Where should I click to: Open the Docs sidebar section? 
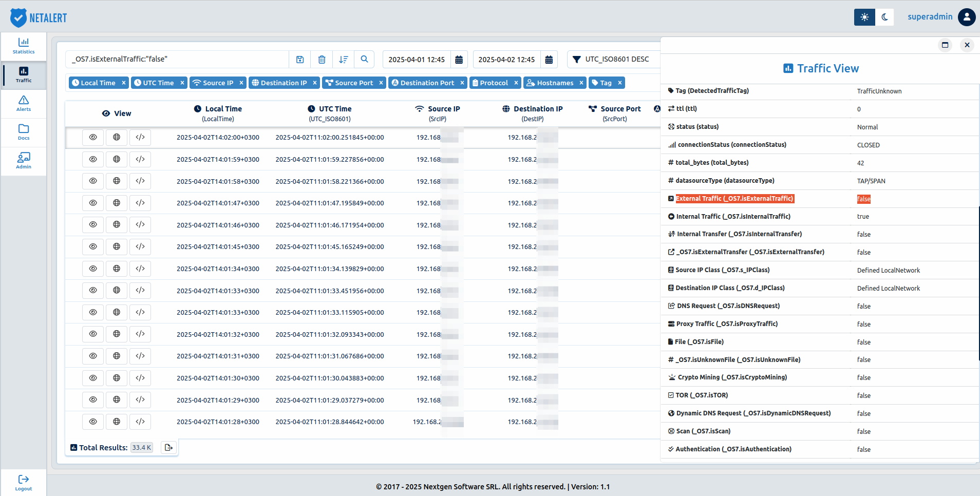pos(24,132)
